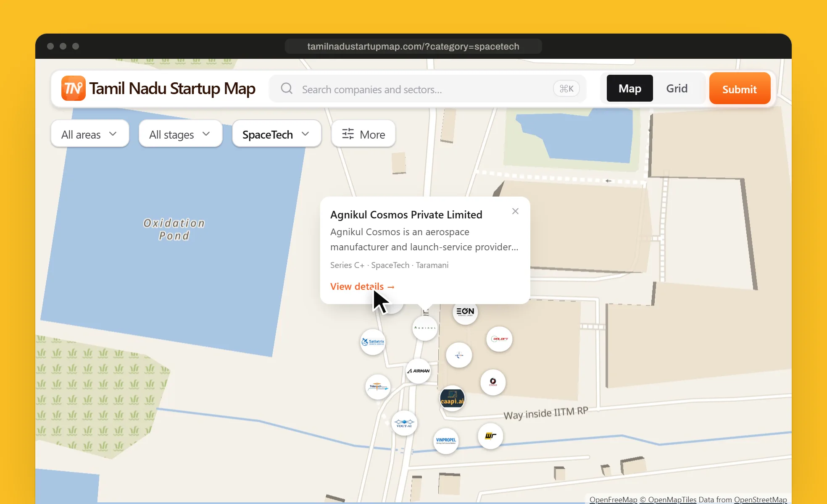Follow the View details link
Screen dimensions: 827x504
363,286
